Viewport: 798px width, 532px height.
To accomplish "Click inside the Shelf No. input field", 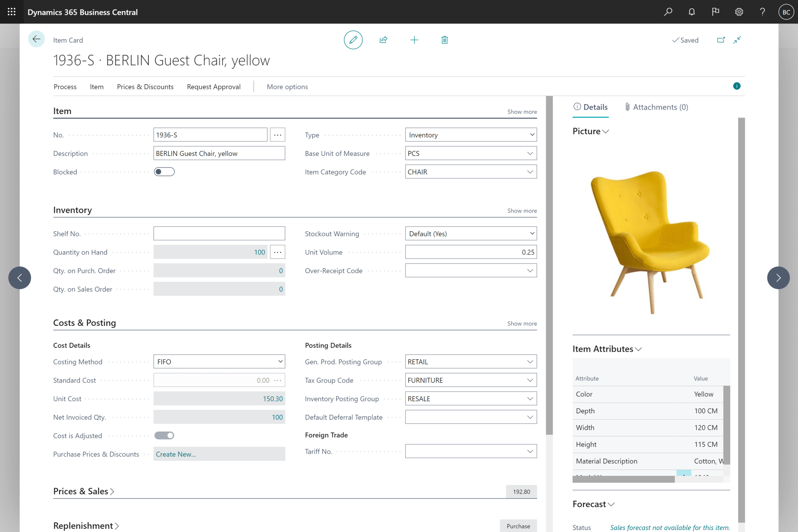I will pyautogui.click(x=219, y=233).
